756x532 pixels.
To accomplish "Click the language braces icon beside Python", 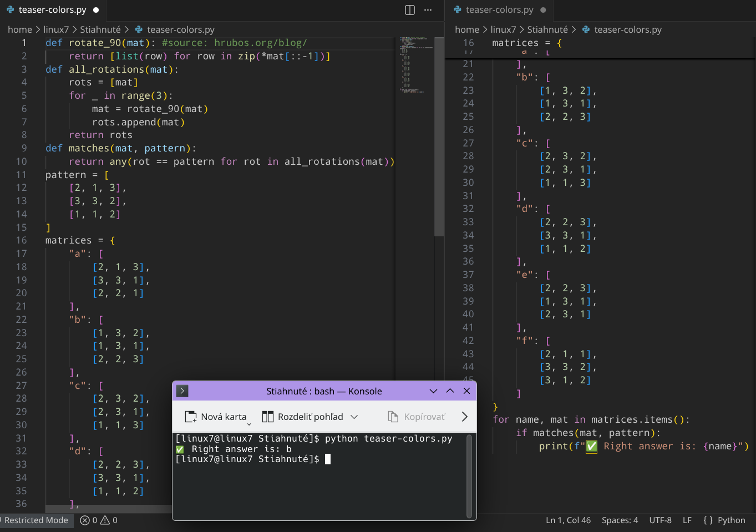I will pos(708,520).
